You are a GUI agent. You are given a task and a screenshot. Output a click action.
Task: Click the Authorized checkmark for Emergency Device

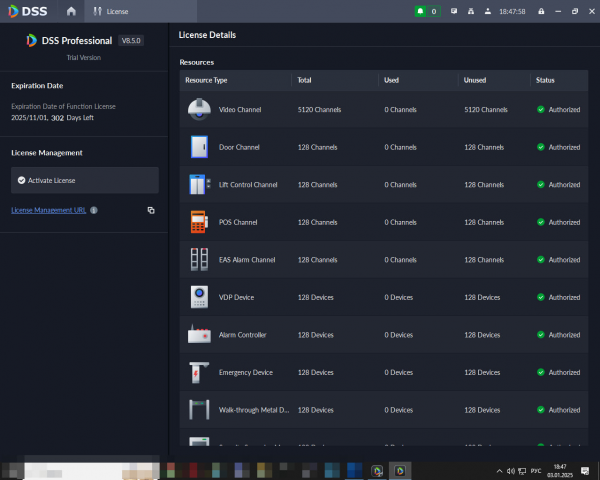click(x=541, y=372)
